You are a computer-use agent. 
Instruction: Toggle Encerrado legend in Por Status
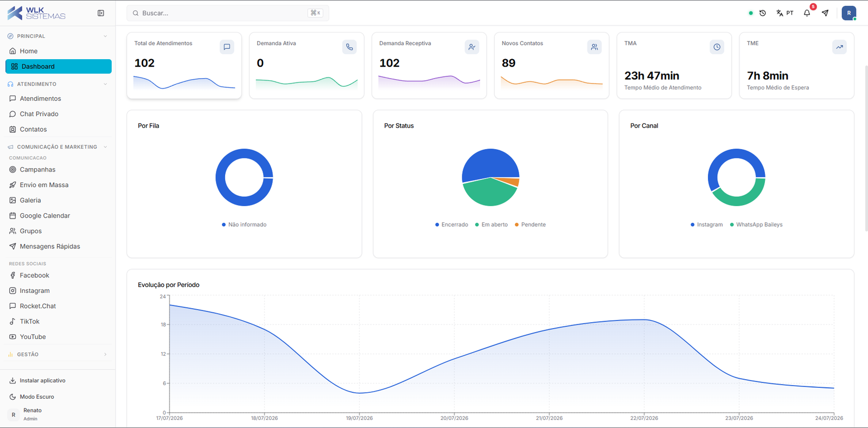(x=451, y=225)
